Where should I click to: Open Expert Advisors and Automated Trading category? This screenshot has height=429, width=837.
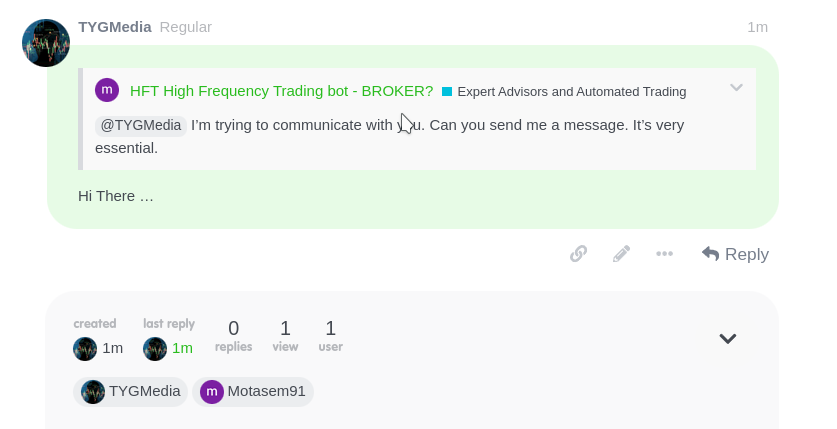[x=572, y=92]
